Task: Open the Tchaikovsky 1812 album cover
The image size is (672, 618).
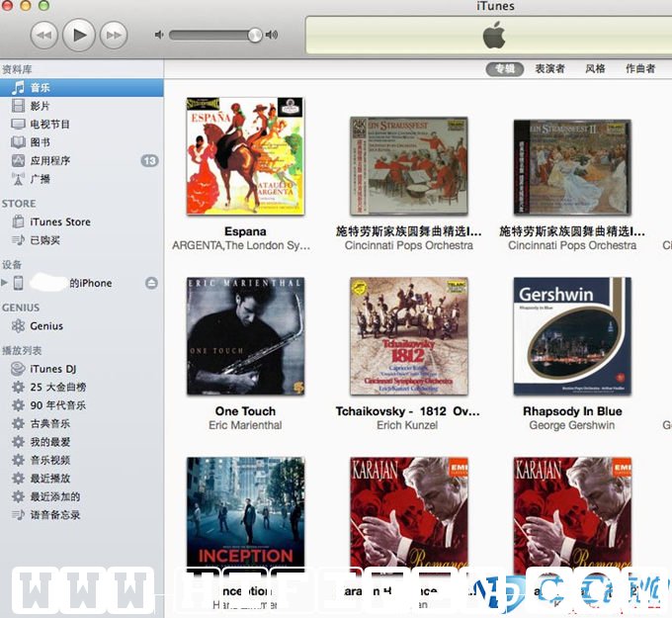Action: point(409,336)
